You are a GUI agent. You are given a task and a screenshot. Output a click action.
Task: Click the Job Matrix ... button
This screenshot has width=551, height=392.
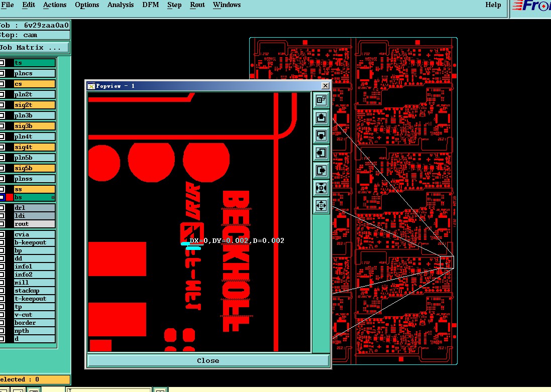pyautogui.click(x=35, y=47)
